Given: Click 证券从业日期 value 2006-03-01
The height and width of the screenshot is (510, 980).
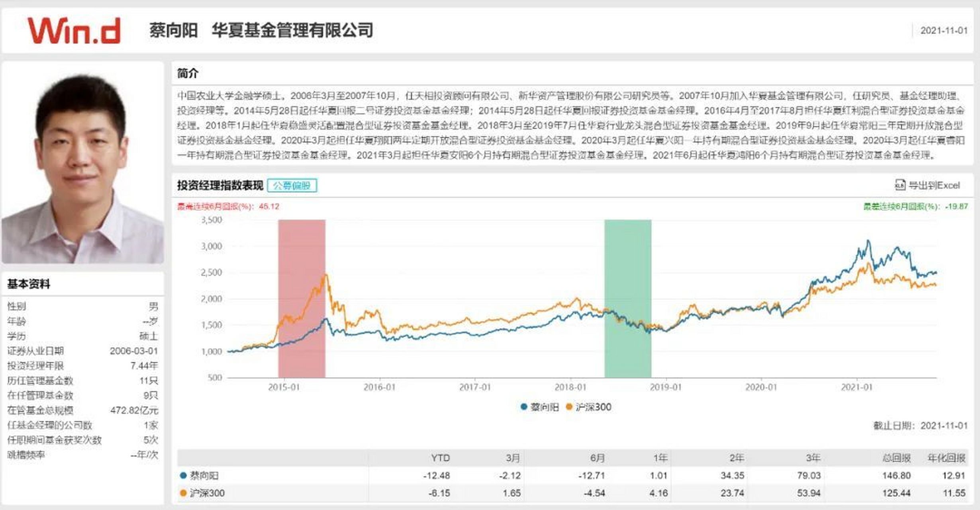Looking at the screenshot, I should pyautogui.click(x=134, y=351).
